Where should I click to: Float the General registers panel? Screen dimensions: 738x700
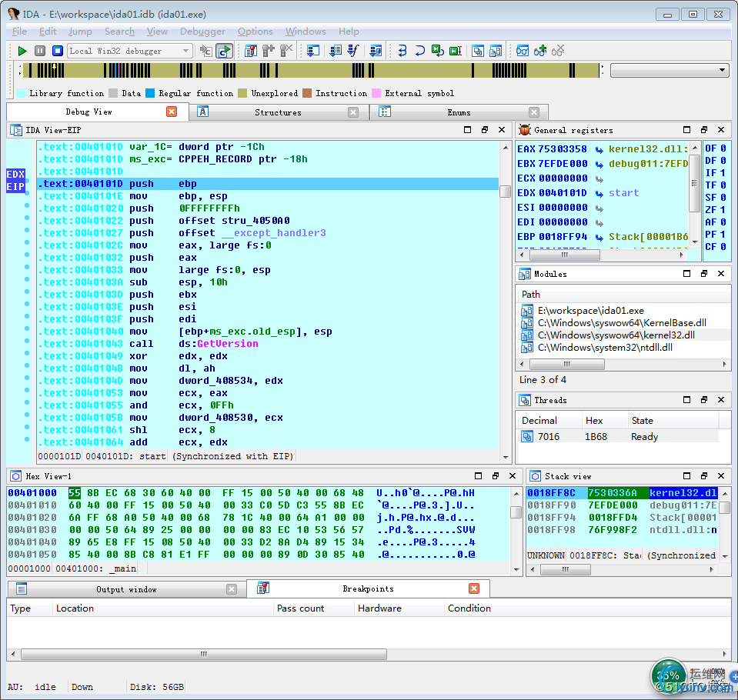[x=703, y=130]
